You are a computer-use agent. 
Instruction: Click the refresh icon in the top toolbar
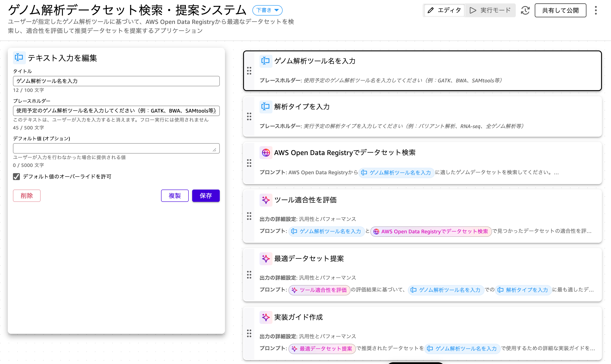525,10
